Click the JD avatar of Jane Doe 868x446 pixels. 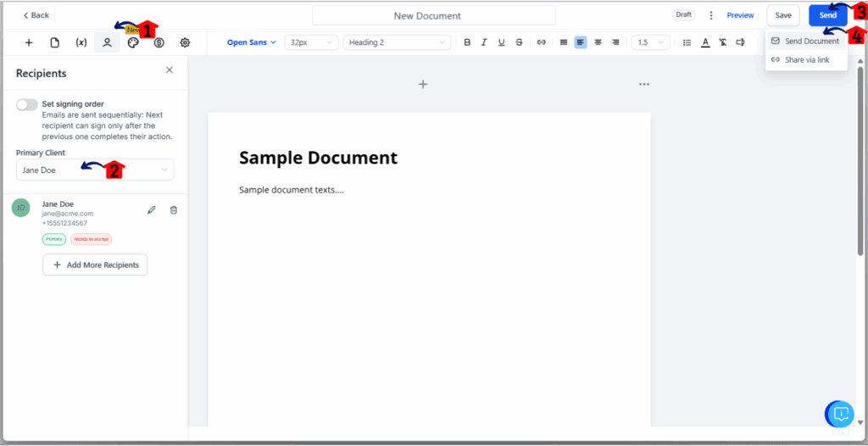pos(21,208)
